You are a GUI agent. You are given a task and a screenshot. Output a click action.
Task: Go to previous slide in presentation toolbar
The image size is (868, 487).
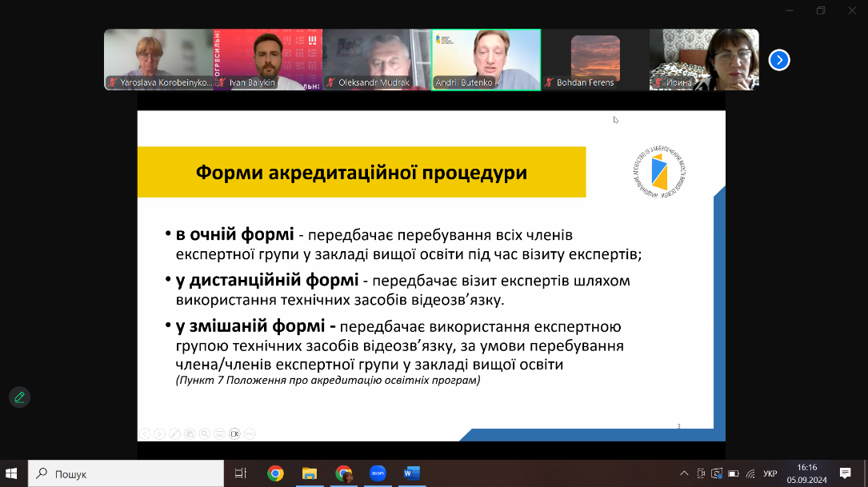[x=145, y=433]
